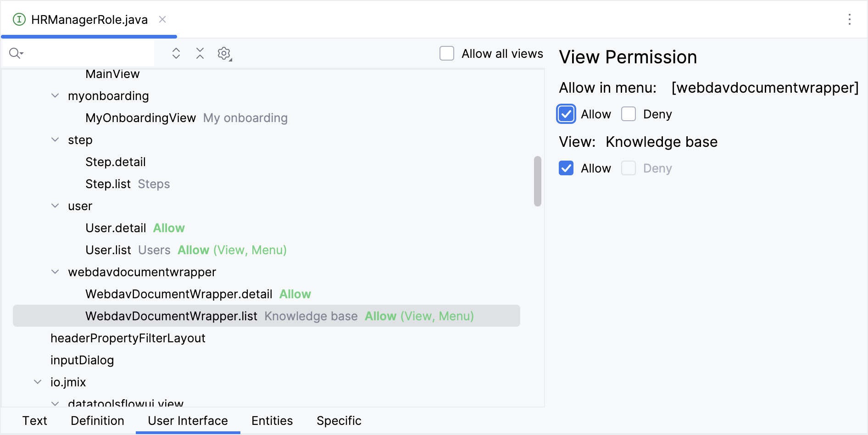Check Deny for Allow in menu
The width and height of the screenshot is (868, 435).
[629, 114]
